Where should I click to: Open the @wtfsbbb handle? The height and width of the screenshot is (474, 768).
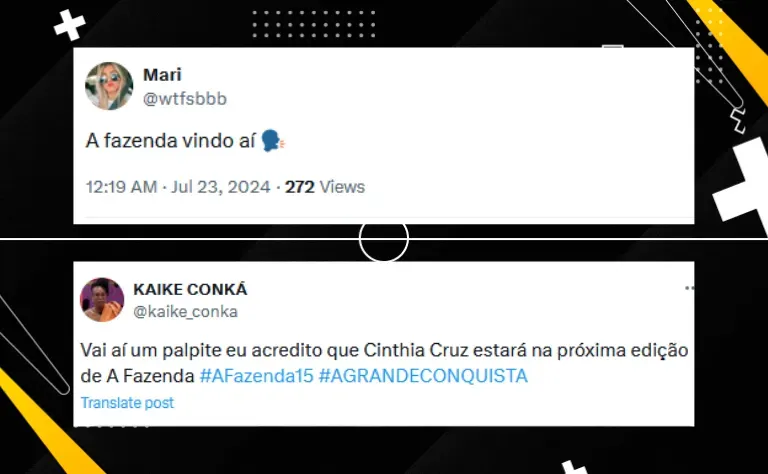[185, 99]
